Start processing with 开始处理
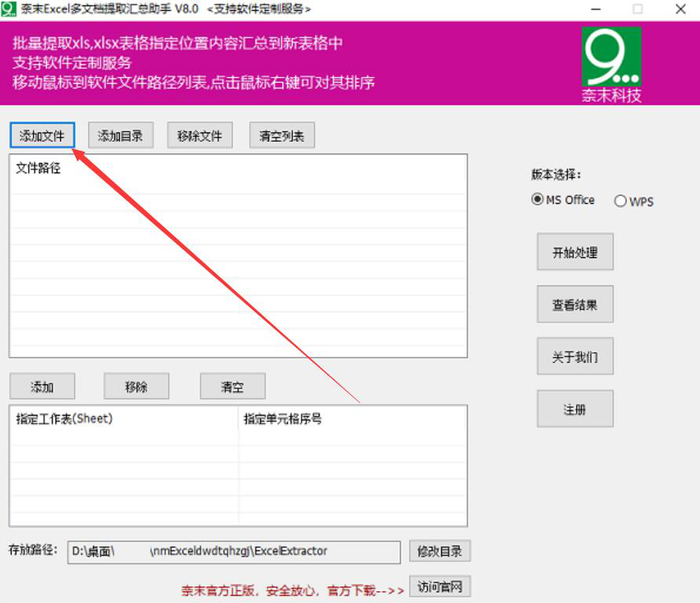This screenshot has width=700, height=603. tap(575, 252)
